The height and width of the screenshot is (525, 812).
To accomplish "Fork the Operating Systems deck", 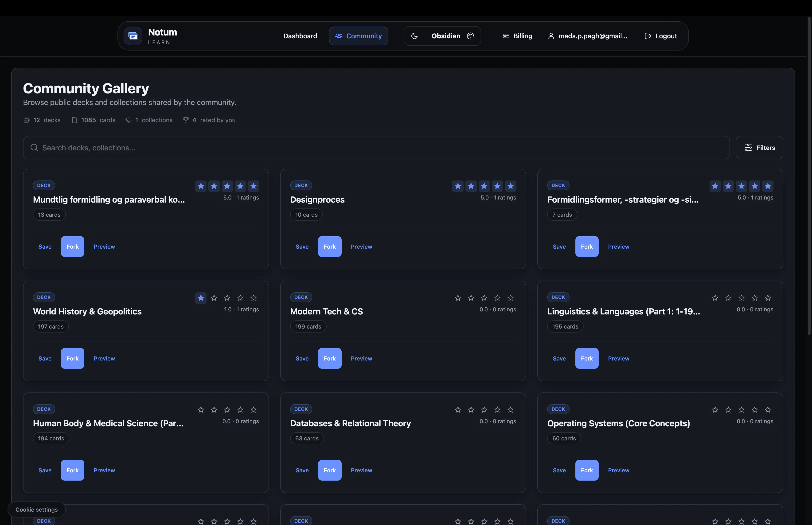I will click(587, 470).
